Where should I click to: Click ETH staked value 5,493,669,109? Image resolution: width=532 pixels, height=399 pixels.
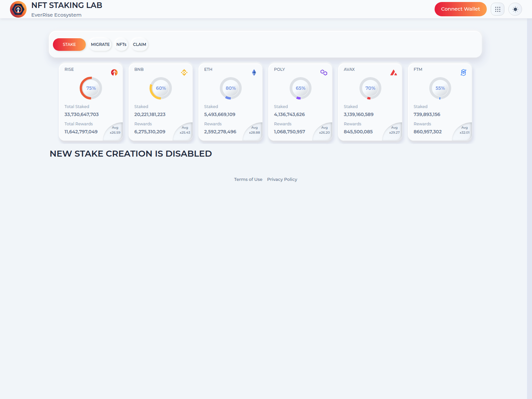220,114
